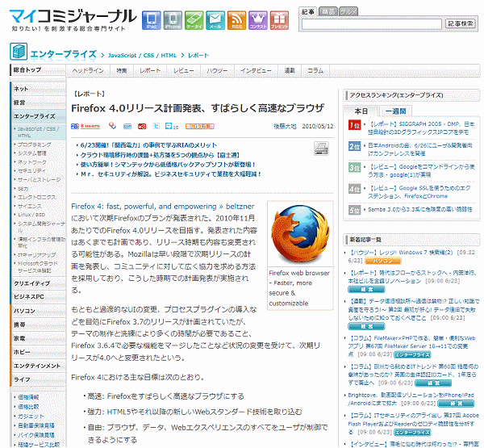Go to 総合トップ in the sidebar
The height and width of the screenshot is (448, 484).
point(38,70)
